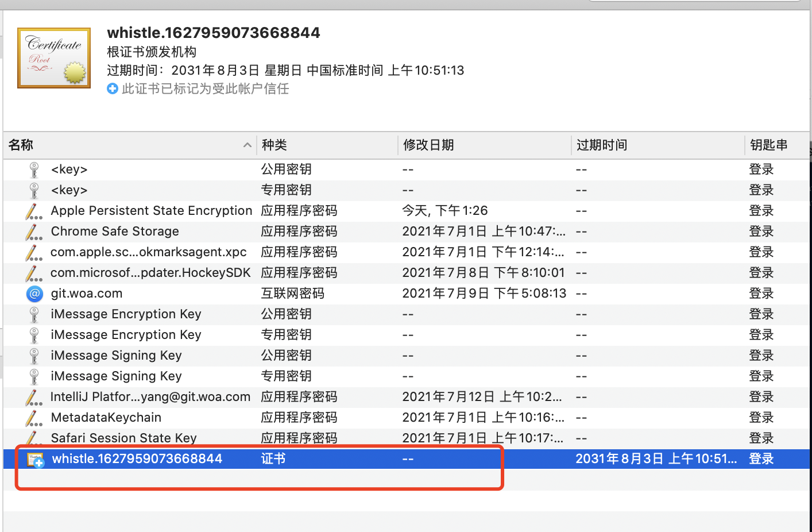Select the MetadataKeychain entry
This screenshot has width=812, height=532.
(x=407, y=418)
